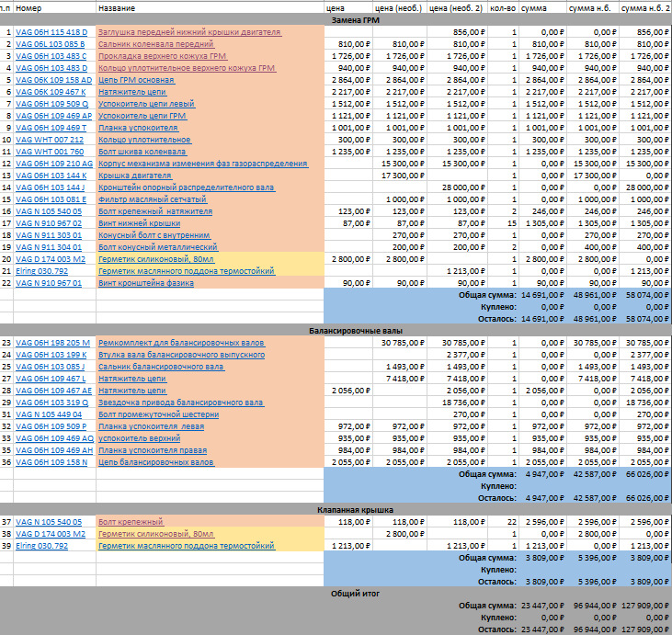
Task: Open link Болт крепежный in row 37
Action: [131, 522]
